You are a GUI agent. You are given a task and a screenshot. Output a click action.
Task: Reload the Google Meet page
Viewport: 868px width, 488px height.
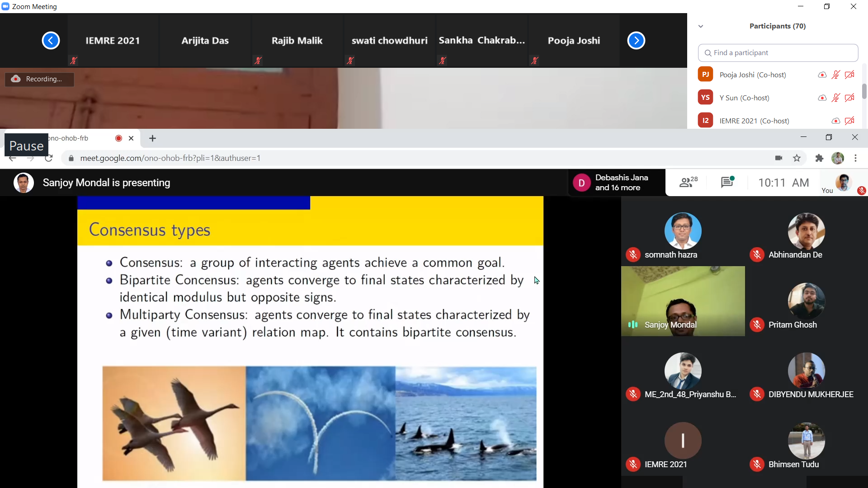[x=49, y=158]
